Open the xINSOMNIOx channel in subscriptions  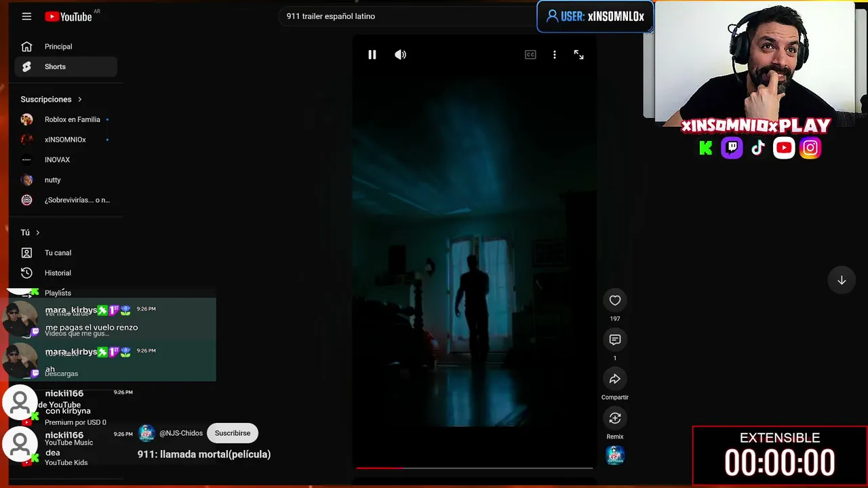(x=66, y=140)
